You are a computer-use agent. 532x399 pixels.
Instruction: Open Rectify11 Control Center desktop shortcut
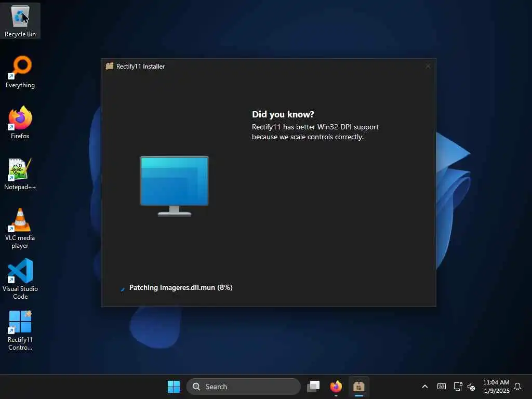(20, 330)
